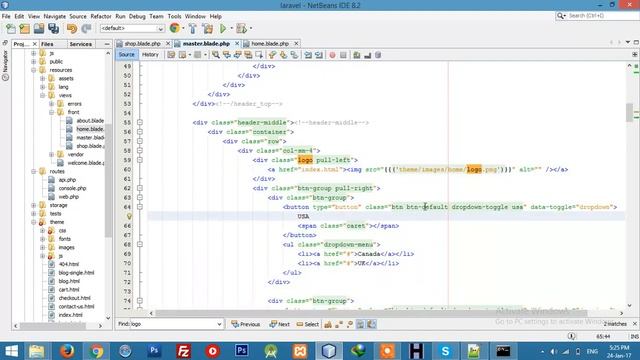Viewport: 640px width, 360px height.
Task: Open the Find history dropdown arrow
Action: tap(219, 324)
